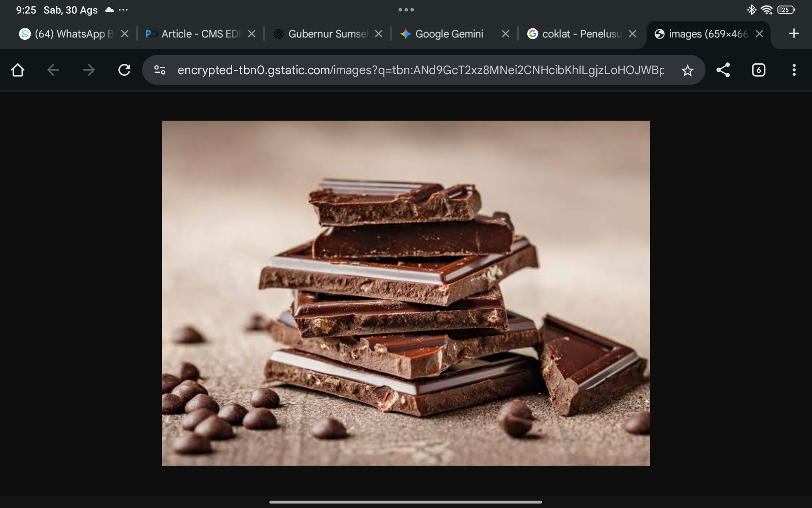The height and width of the screenshot is (508, 812).
Task: Open the Chrome three-dot menu
Action: coord(794,70)
